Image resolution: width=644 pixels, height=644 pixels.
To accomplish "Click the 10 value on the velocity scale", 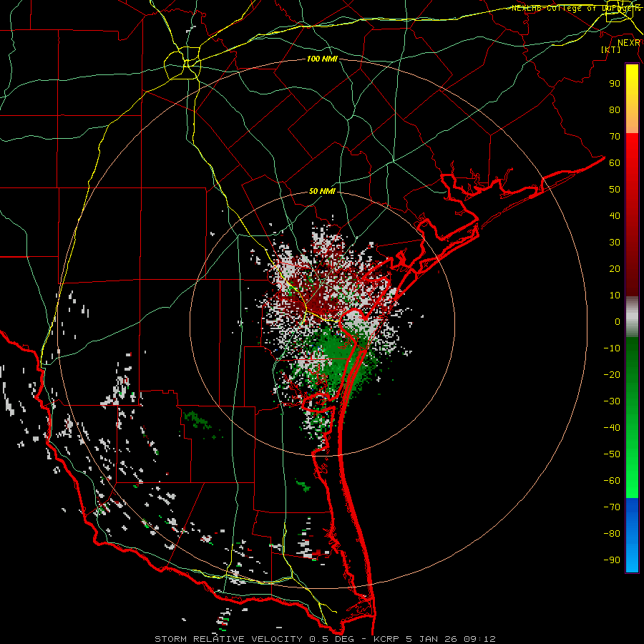I will click(x=615, y=296).
